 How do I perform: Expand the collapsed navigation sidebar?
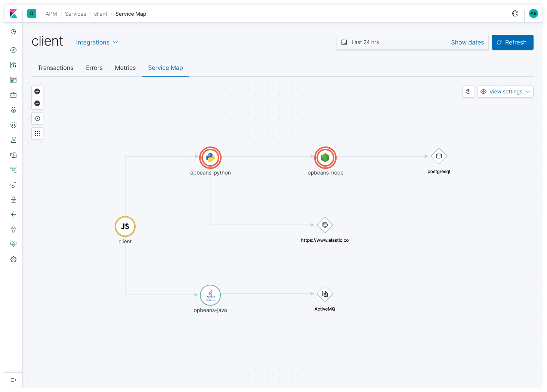tap(13, 380)
